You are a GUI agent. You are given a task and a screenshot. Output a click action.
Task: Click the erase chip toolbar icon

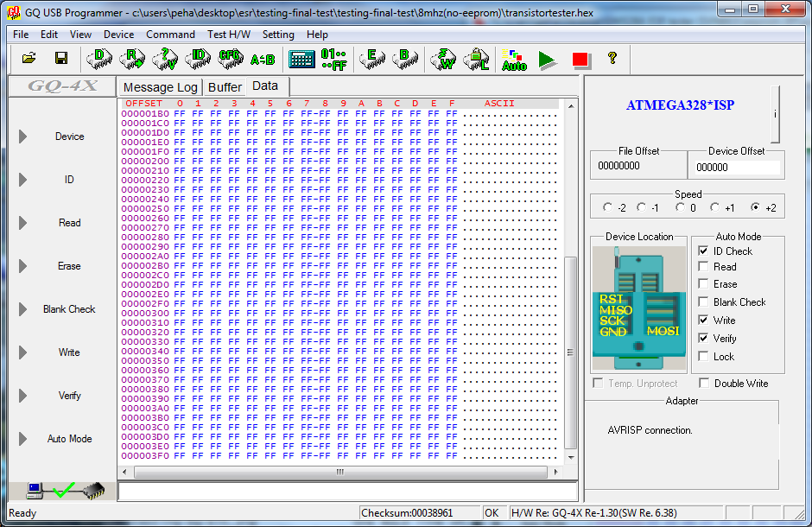point(371,59)
